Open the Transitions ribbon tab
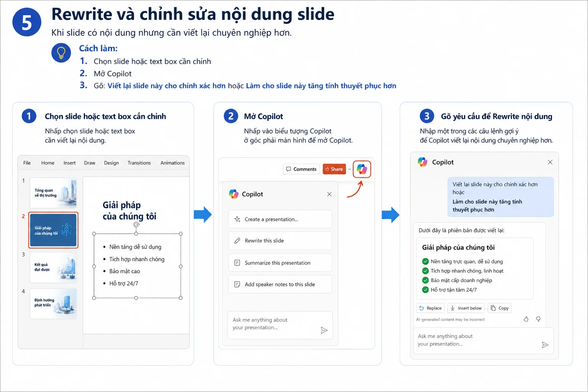588x392 pixels. [139, 163]
